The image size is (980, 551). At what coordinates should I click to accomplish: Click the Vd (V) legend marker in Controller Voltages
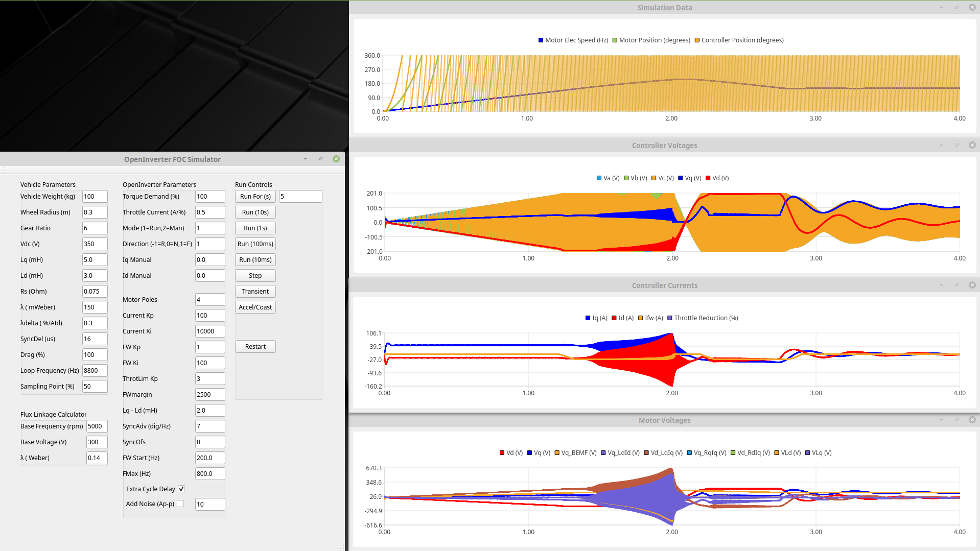click(x=708, y=178)
